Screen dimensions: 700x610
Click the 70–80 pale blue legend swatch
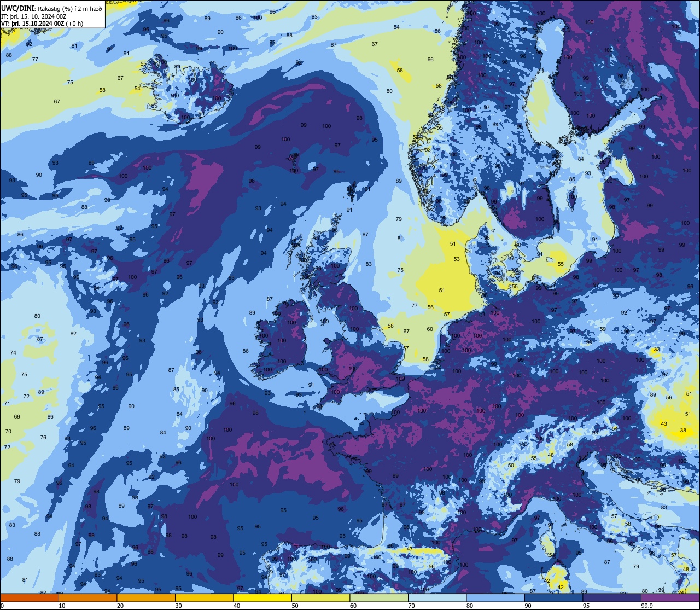tap(437, 597)
